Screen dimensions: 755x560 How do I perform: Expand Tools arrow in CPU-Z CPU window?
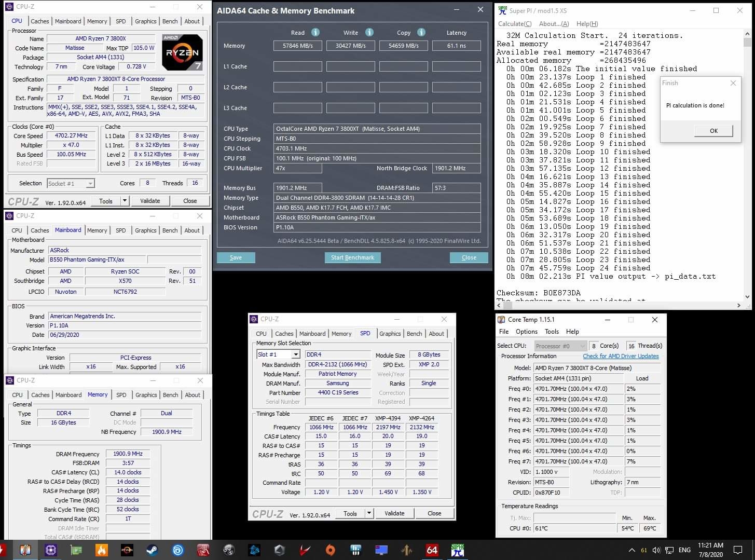pos(125,201)
